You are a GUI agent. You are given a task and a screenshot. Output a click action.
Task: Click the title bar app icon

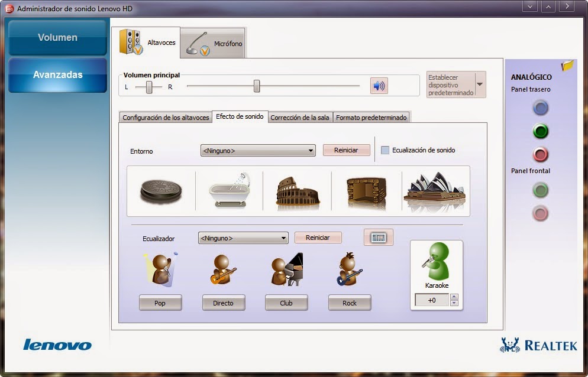(9, 8)
